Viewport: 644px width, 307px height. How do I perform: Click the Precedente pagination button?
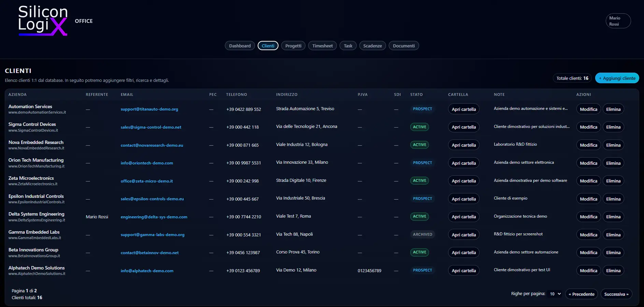click(581, 294)
